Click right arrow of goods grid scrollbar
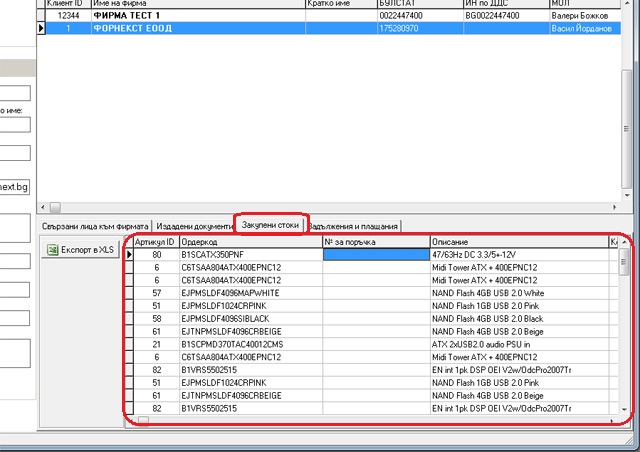This screenshot has width=640, height=452. click(x=611, y=420)
